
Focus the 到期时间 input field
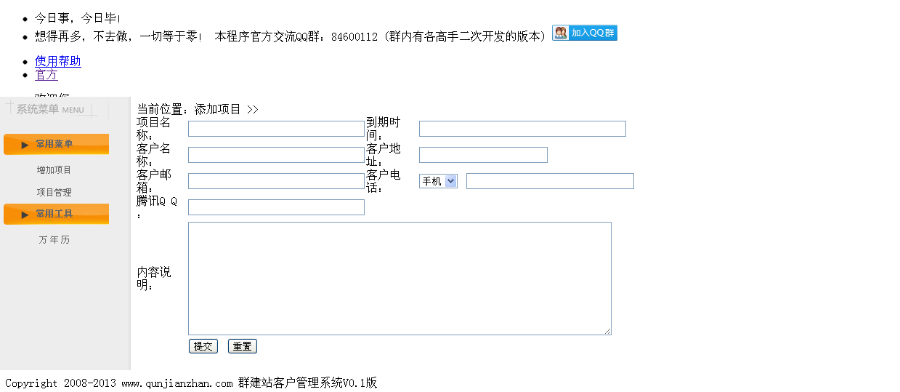click(522, 129)
